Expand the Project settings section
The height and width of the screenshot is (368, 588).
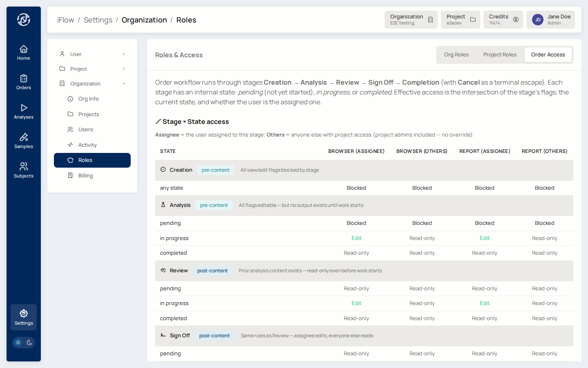(x=92, y=69)
